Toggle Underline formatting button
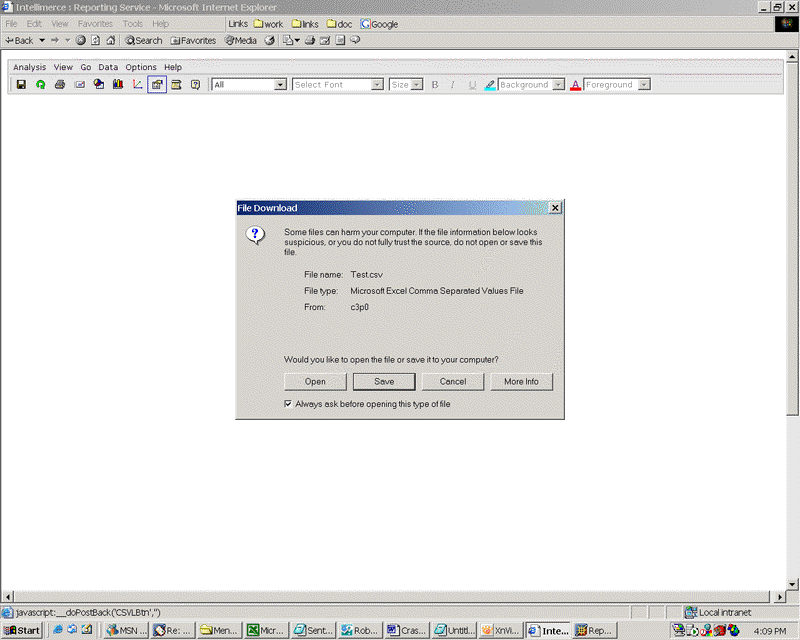 coord(472,85)
